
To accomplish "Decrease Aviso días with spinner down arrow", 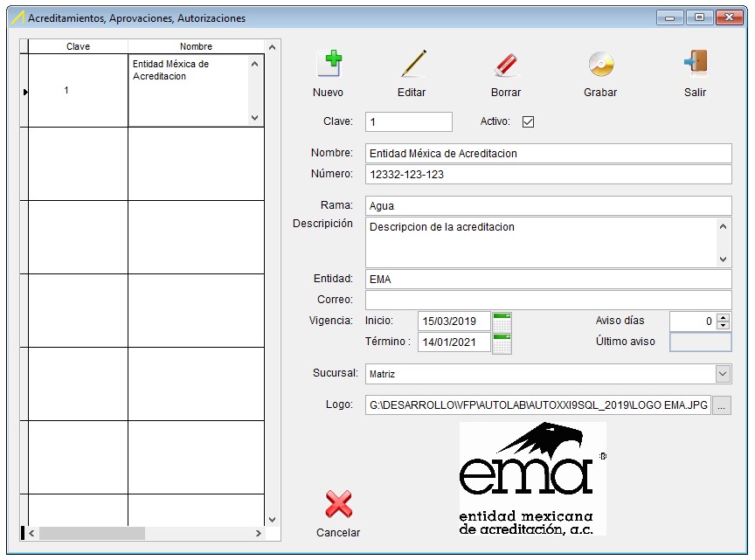I will tap(724, 326).
